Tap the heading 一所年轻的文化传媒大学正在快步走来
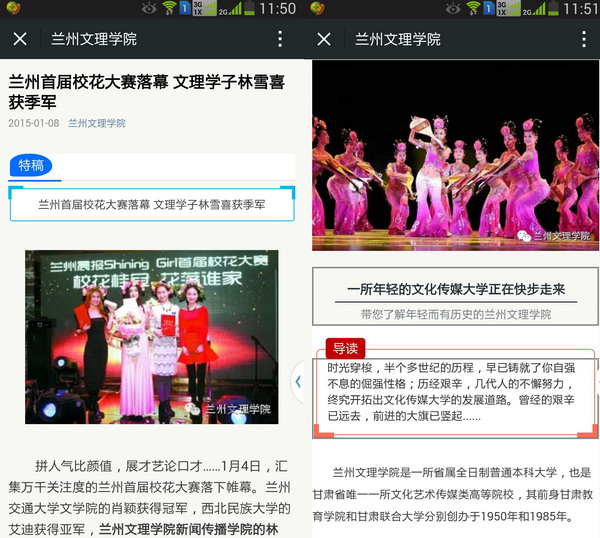Screen dimensions: 600x538 click(x=455, y=289)
